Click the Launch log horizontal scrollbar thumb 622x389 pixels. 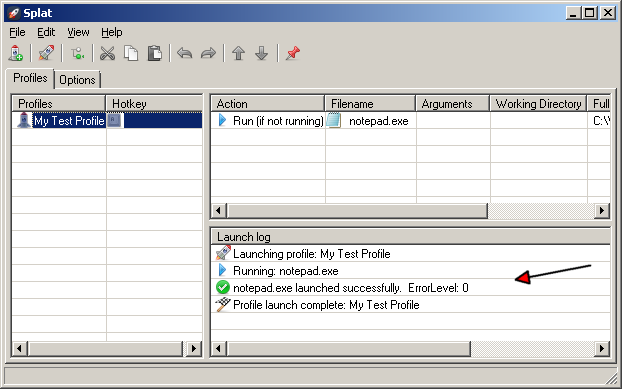[x=349, y=349]
